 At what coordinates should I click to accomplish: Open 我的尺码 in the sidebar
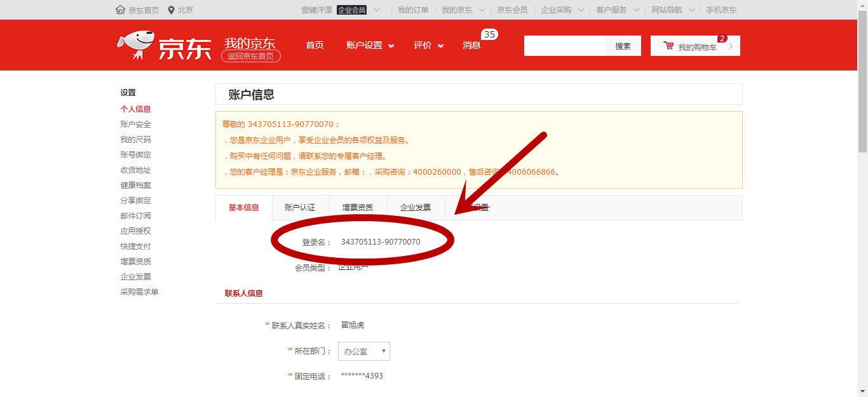click(135, 140)
